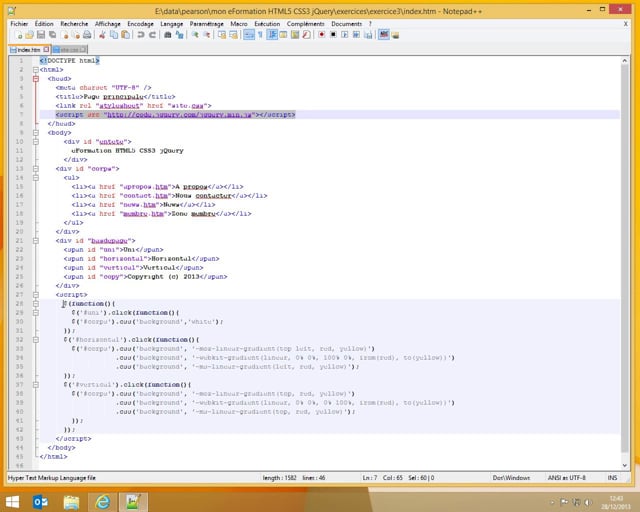The width and height of the screenshot is (640, 512).
Task: Toggle synchronized vertical scrolling
Action: coord(222,35)
